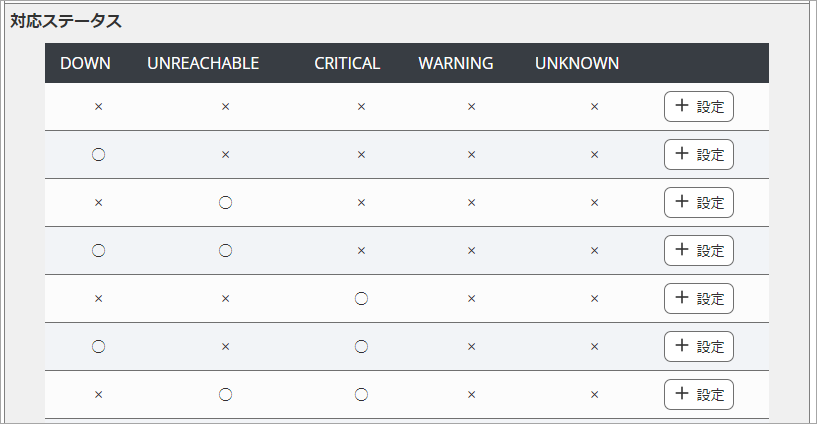
Task: Open 設定 for the row with DOWN and CRITICAL circled
Action: pyautogui.click(x=698, y=346)
